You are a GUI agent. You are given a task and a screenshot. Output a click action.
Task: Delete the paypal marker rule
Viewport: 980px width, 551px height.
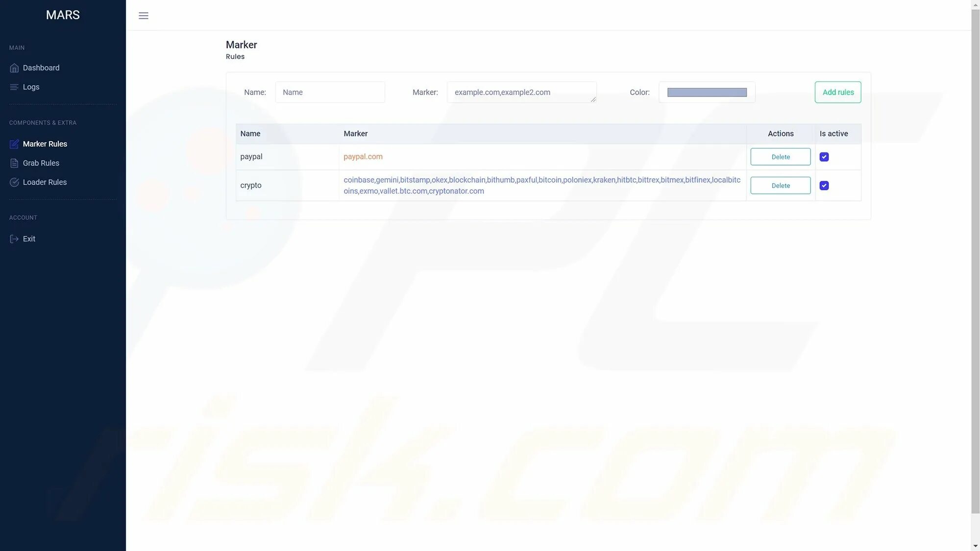tap(781, 156)
